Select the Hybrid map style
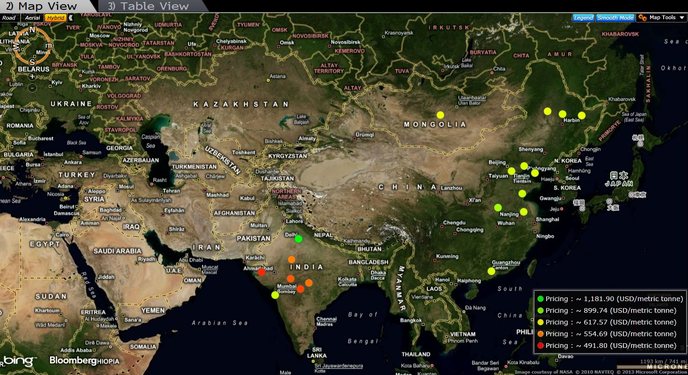 click(55, 18)
